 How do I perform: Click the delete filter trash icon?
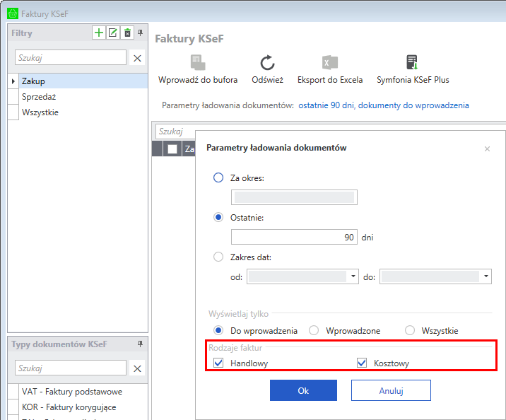[126, 33]
